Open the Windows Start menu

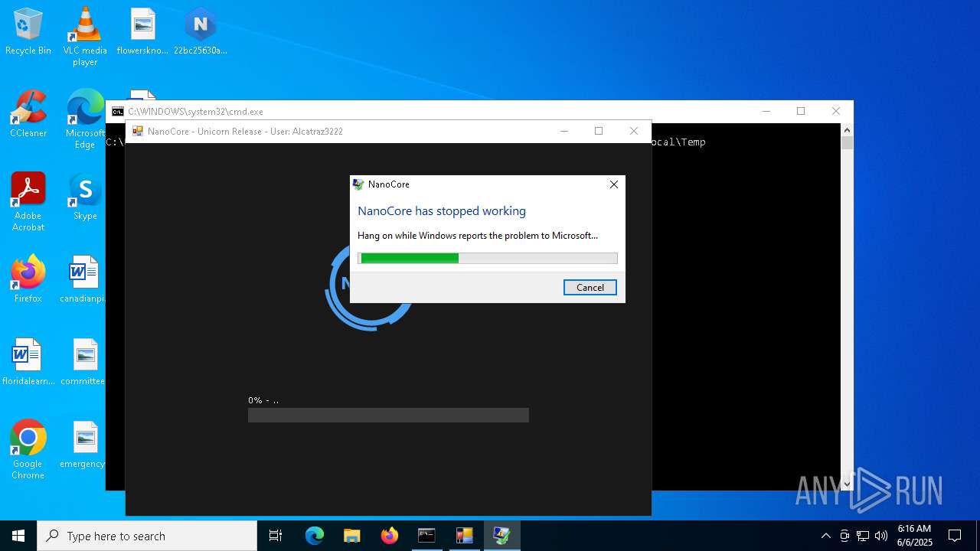point(18,536)
